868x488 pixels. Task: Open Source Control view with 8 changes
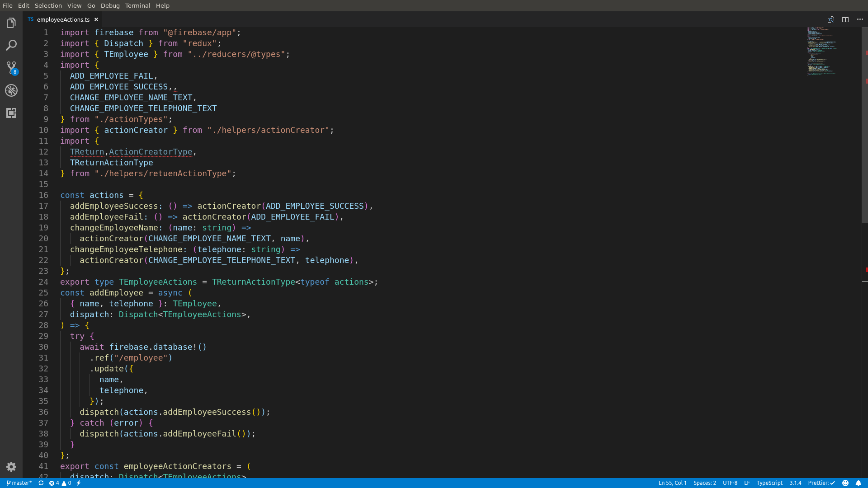point(11,68)
